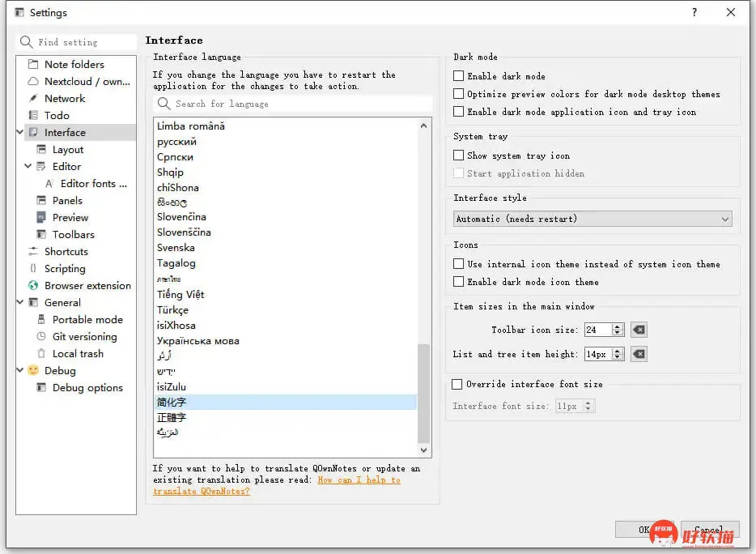Select the Toolbars page icon

pos(41,235)
